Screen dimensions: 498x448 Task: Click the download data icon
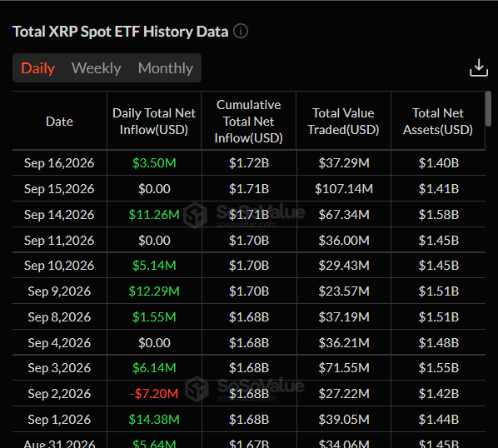[479, 67]
